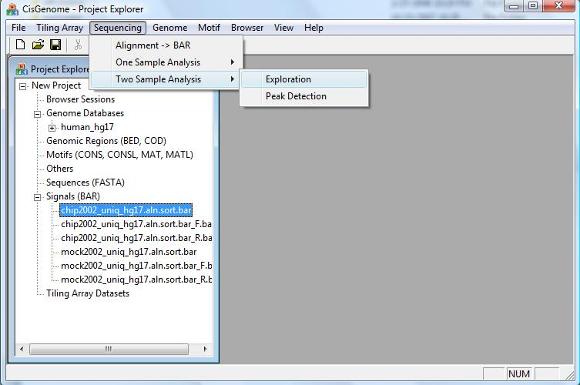Collapse the Signals (BAR) tree node
The height and width of the screenshot is (385, 580).
tap(37, 197)
